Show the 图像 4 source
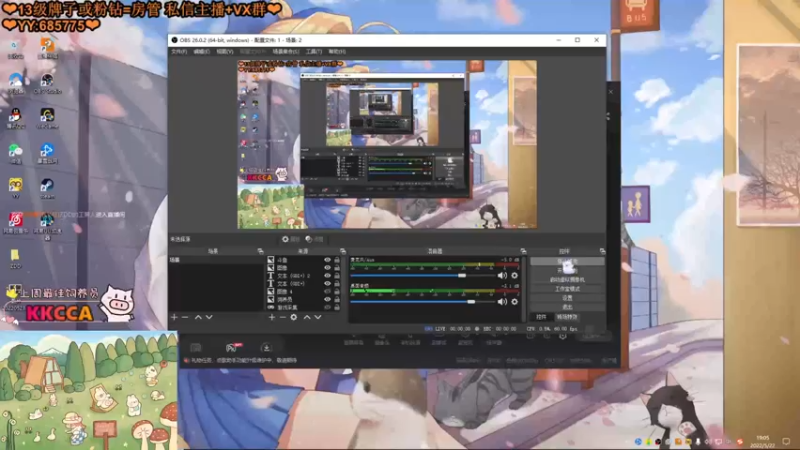The width and height of the screenshot is (800, 450). click(328, 291)
